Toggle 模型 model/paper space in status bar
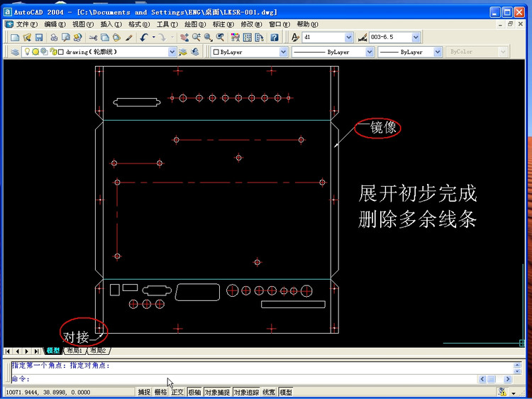Screen dimensions: 532x399 click(x=286, y=392)
